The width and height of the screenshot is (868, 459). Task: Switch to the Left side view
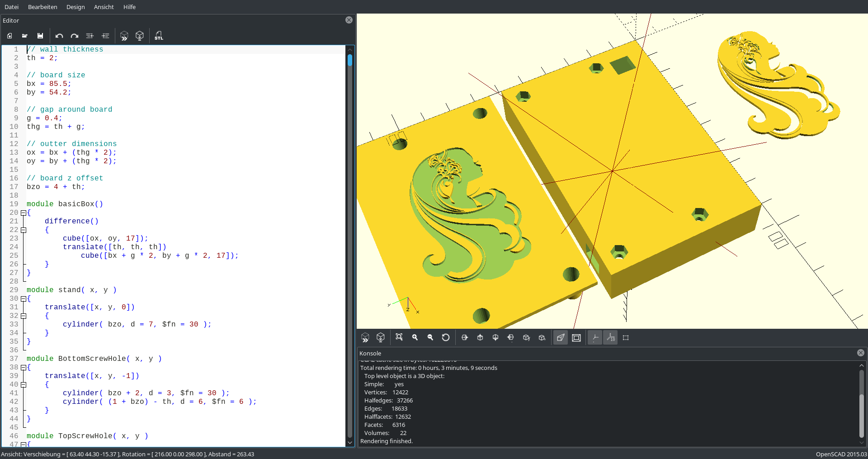(x=511, y=337)
